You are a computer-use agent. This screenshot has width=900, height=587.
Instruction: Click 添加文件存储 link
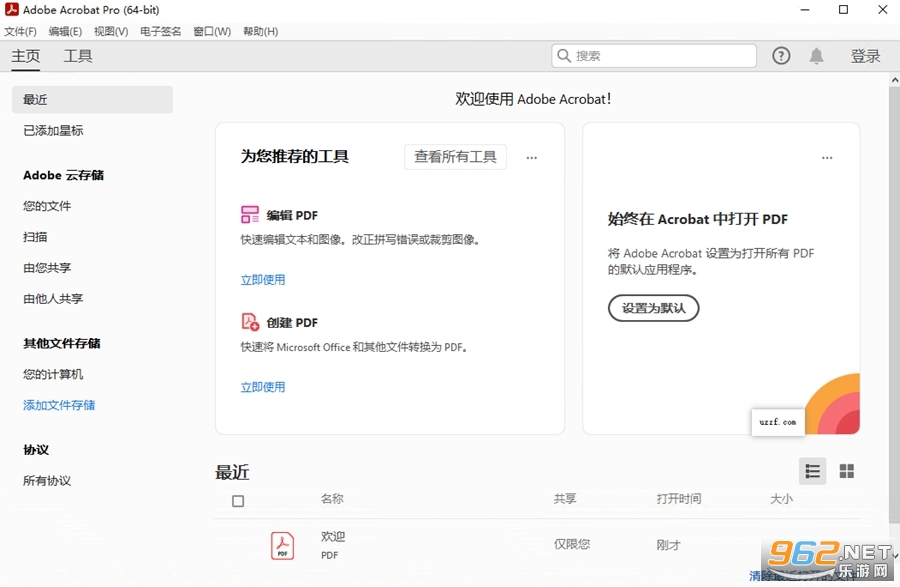click(59, 405)
